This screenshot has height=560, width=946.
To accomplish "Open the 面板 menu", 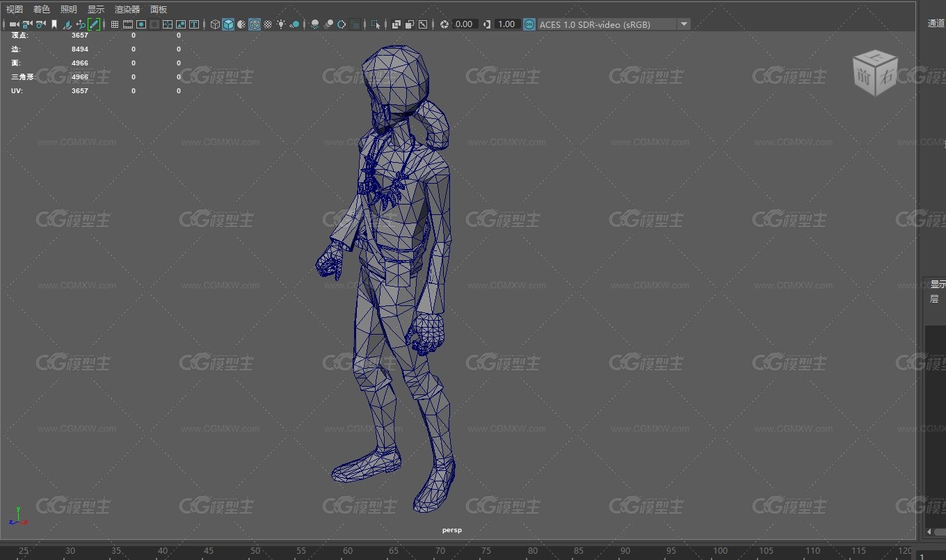I will pyautogui.click(x=159, y=9).
